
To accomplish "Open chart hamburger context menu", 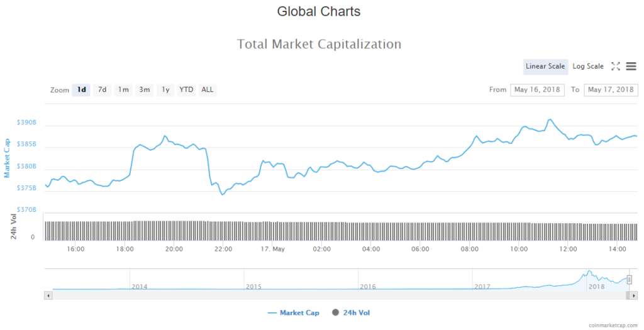I will tap(631, 66).
